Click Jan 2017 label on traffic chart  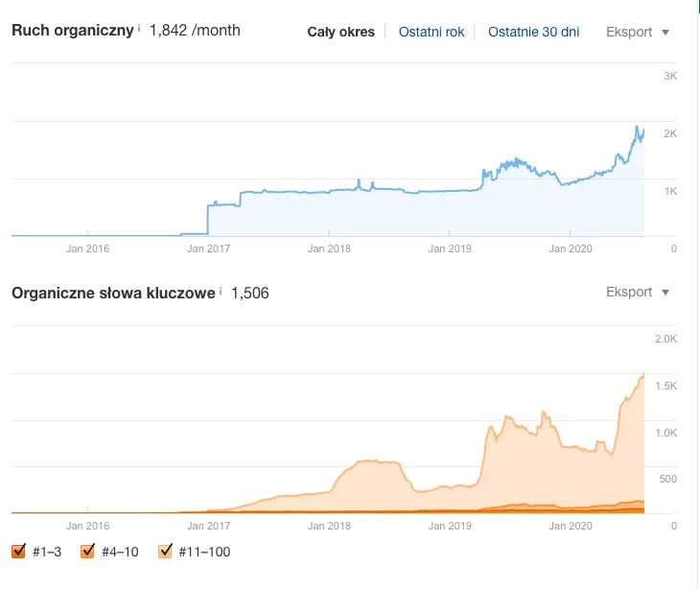(208, 248)
